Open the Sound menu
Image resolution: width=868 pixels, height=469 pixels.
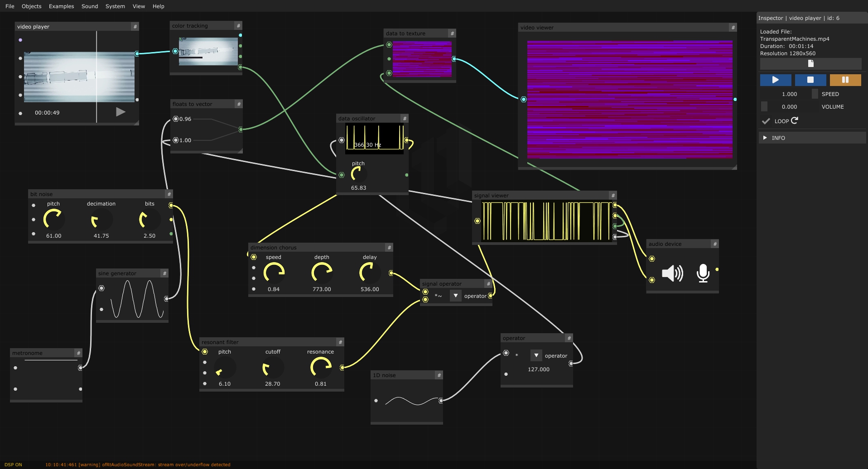click(x=89, y=6)
